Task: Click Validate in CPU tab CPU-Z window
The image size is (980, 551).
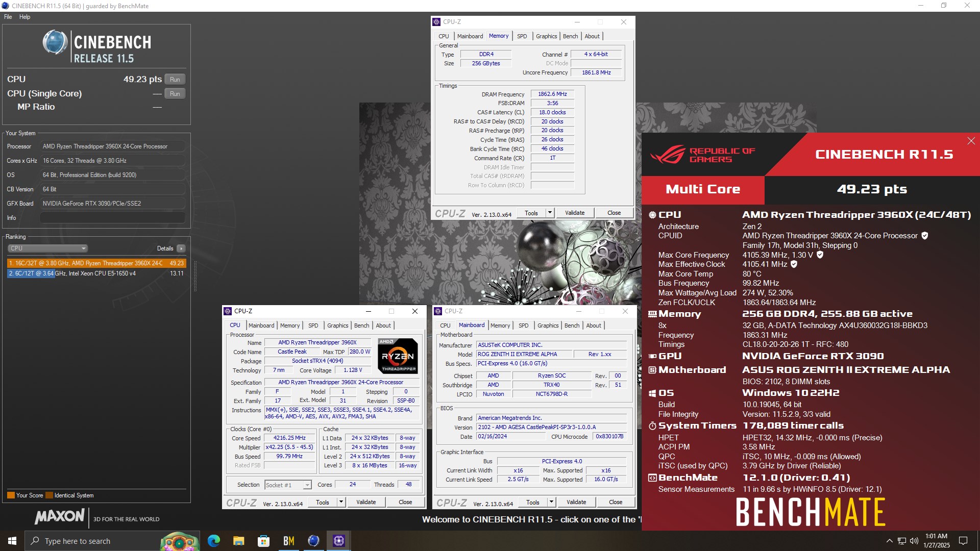Action: [366, 502]
